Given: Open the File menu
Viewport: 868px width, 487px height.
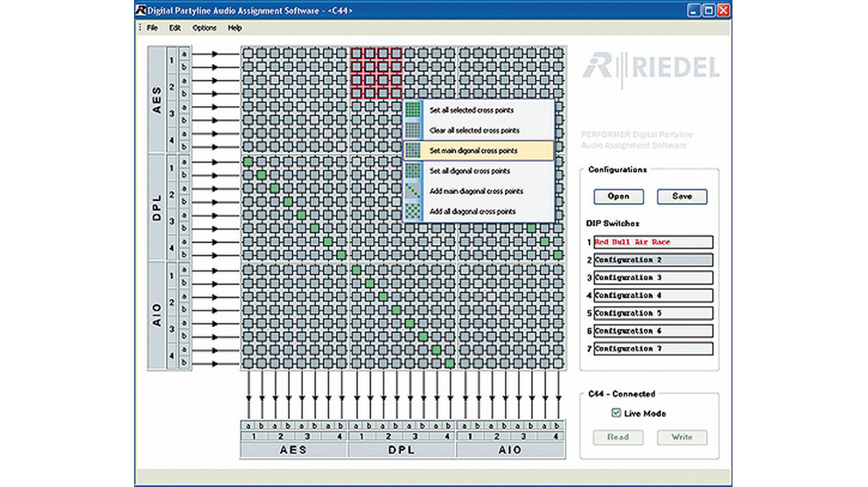Looking at the screenshot, I should pos(152,28).
